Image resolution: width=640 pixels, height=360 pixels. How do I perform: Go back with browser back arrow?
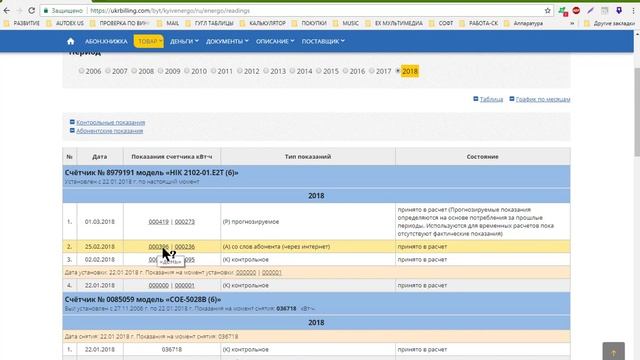7,11
